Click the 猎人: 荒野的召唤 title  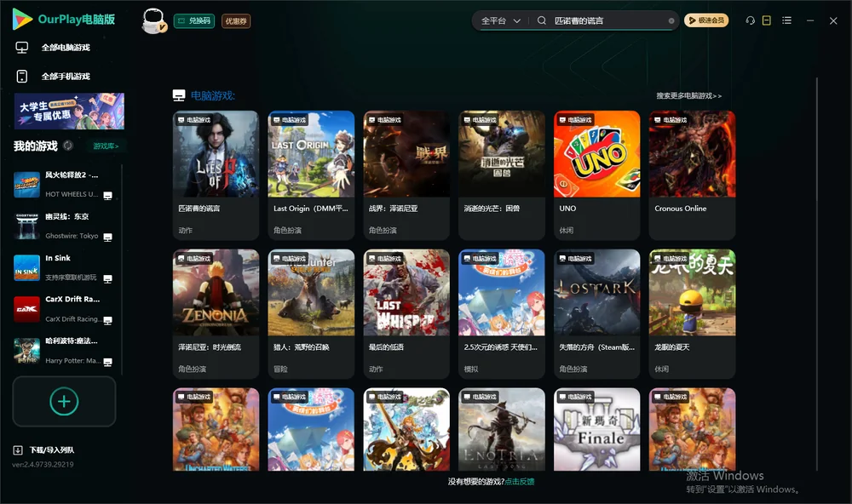pos(302,347)
